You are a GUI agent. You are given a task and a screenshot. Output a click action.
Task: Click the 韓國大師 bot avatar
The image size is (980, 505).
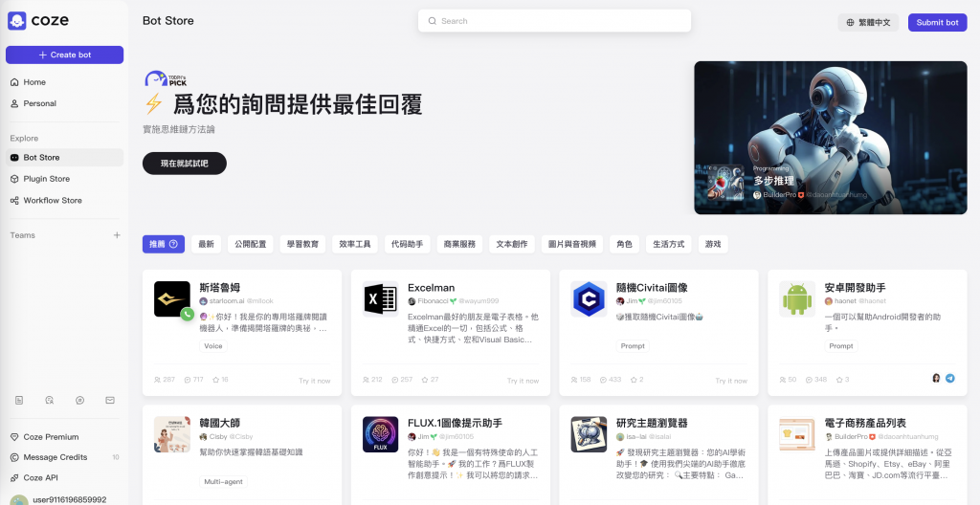click(172, 434)
